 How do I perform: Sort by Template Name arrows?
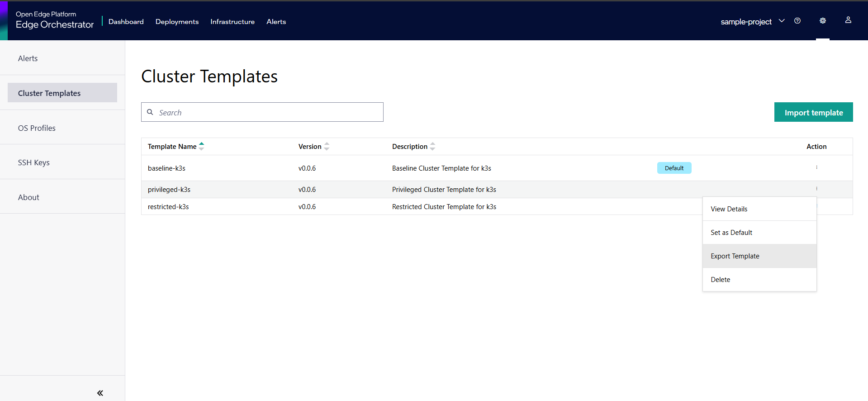[x=202, y=146]
